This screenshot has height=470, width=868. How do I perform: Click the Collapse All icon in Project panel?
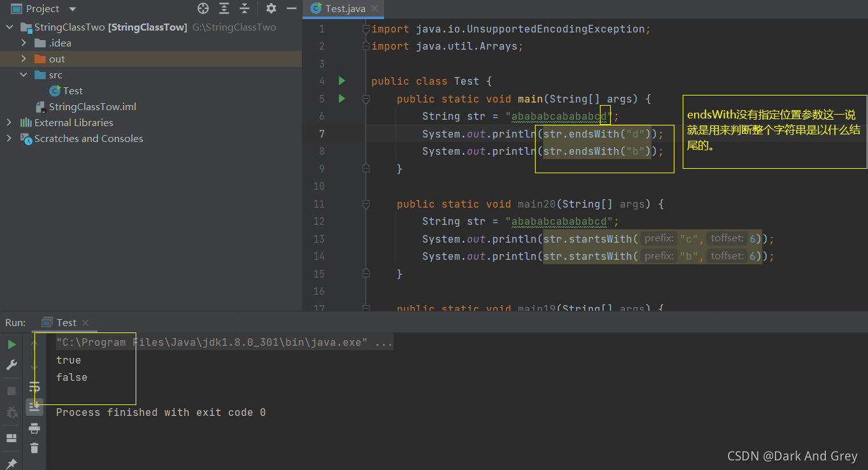click(245, 8)
